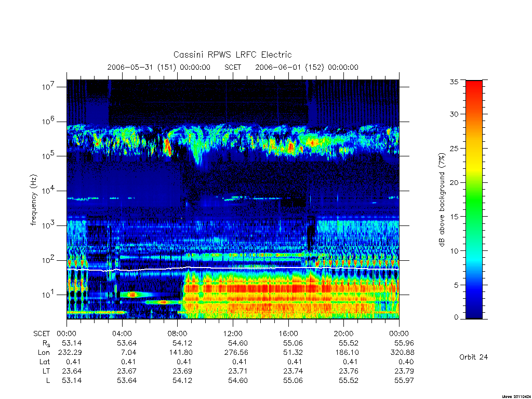
Task: Click the colorbar tick label 20
Action: click(454, 182)
